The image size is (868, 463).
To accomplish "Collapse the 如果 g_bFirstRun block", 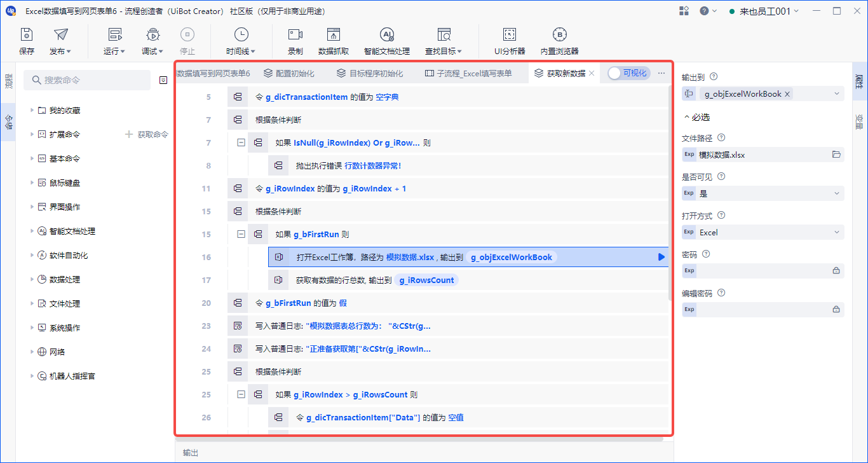I will pyautogui.click(x=241, y=234).
